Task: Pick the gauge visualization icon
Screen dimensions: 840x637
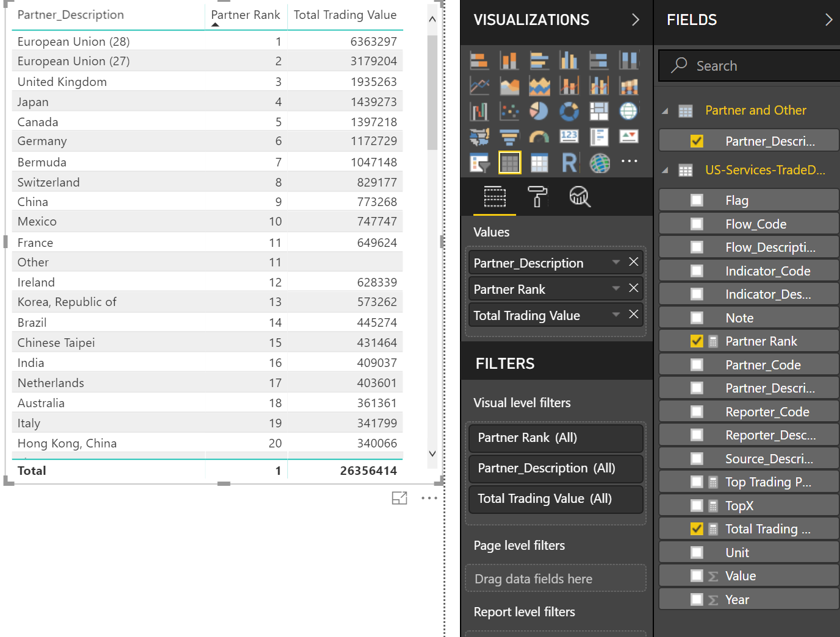Action: point(539,137)
